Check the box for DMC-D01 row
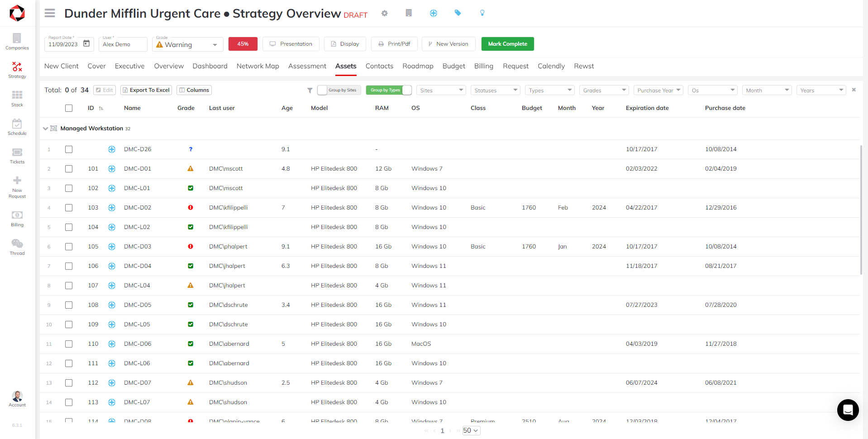Screen dimensions: 868x439 (69, 169)
